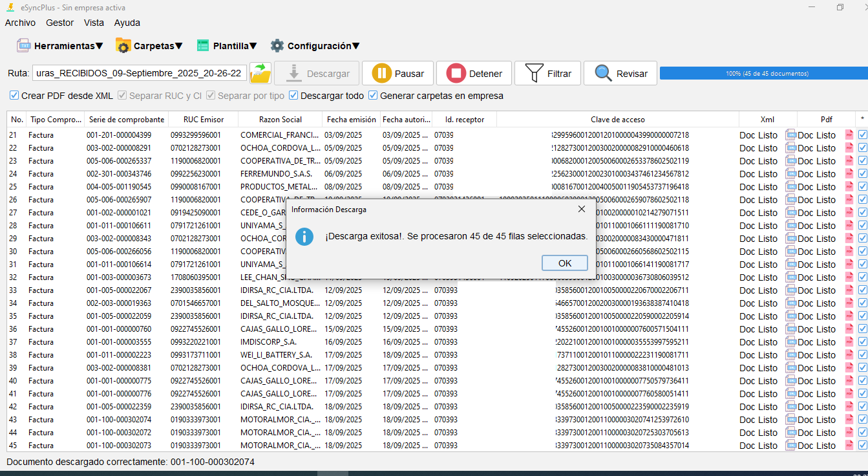
Task: Disable Generar carpetas en empresa checkbox
Action: [373, 96]
